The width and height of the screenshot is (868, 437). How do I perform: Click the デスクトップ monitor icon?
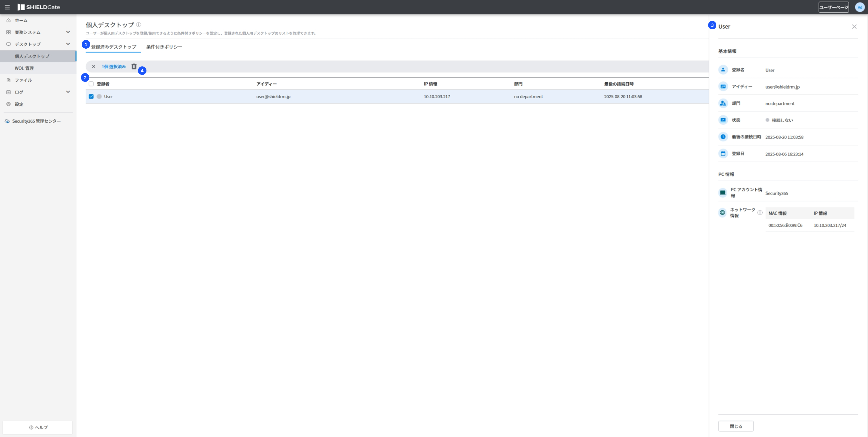coord(9,44)
